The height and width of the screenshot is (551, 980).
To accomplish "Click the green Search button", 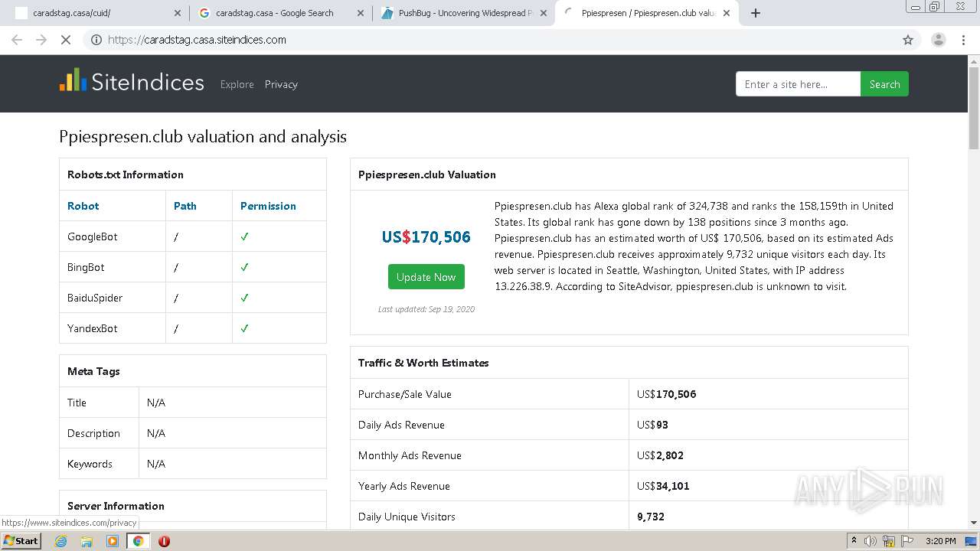I will coord(884,84).
